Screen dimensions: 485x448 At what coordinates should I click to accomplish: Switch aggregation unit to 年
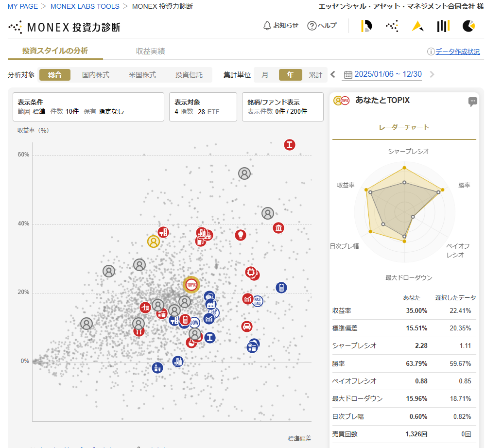click(x=291, y=75)
